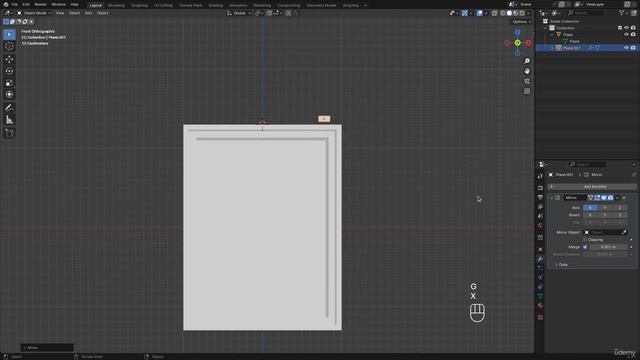Hide Plane.001 in viewport via eye icon
This screenshot has width=640, height=360.
pyautogui.click(x=626, y=48)
